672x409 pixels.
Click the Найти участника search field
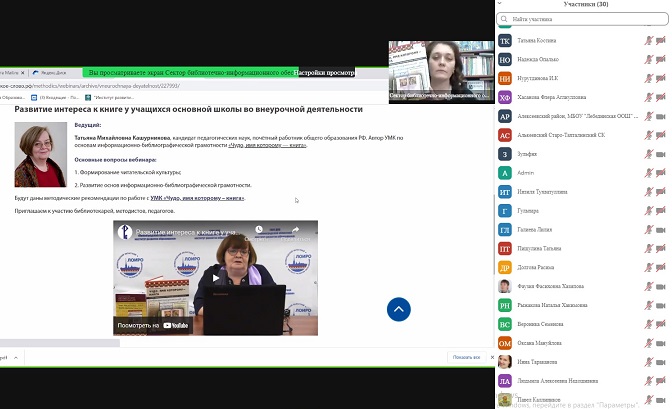(x=582, y=19)
